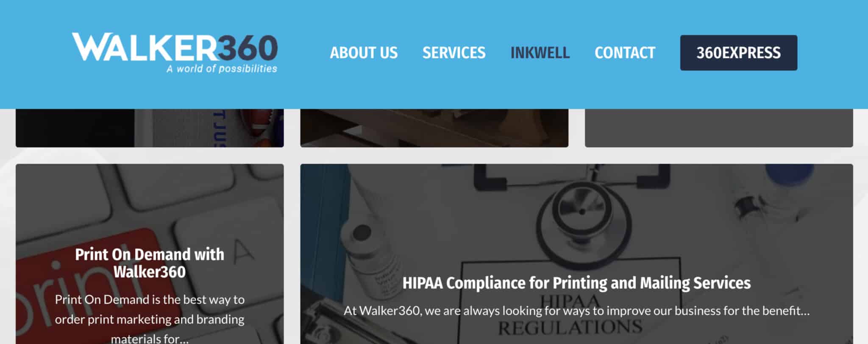
Task: Open the top-right gray article card
Action: coord(719,128)
